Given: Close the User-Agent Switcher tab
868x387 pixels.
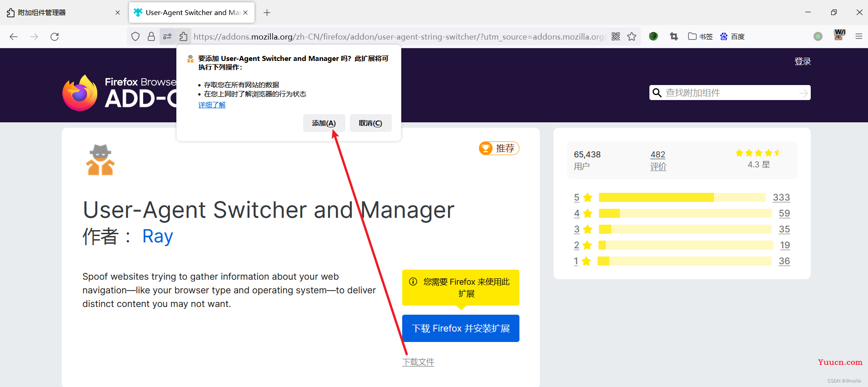Looking at the screenshot, I should tap(245, 13).
